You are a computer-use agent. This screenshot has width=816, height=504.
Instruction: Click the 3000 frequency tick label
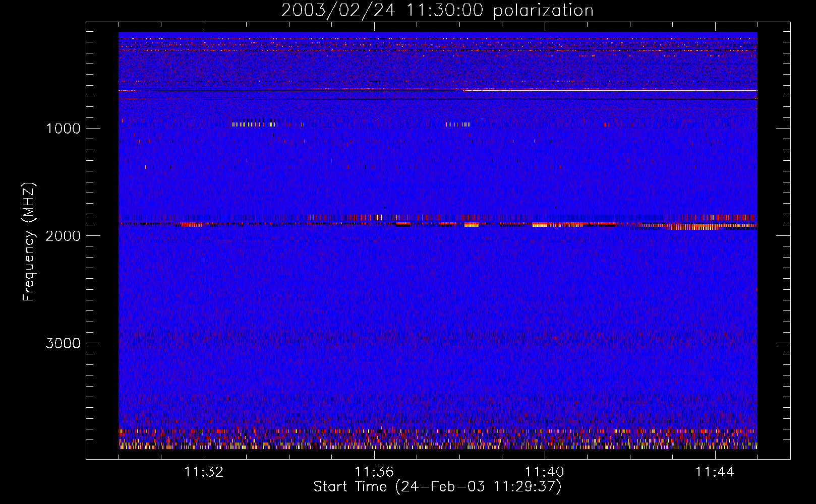[63, 343]
